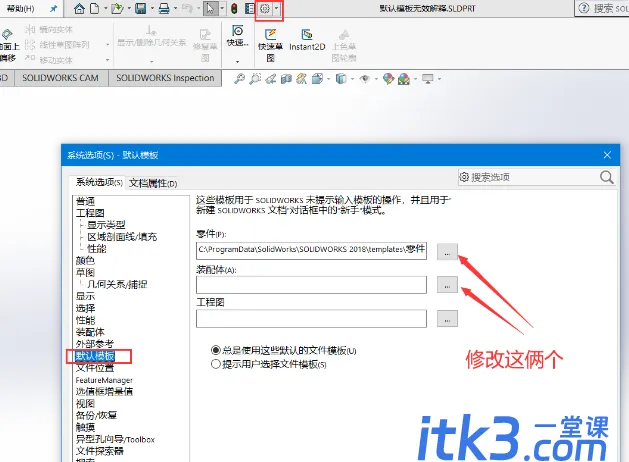Select 普通 in the options tree

[85, 201]
